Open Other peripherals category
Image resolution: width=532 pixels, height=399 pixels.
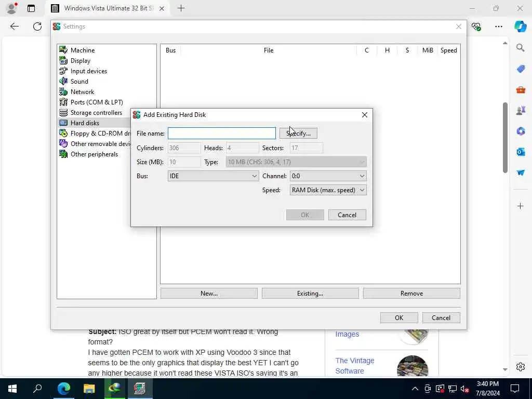pos(94,154)
